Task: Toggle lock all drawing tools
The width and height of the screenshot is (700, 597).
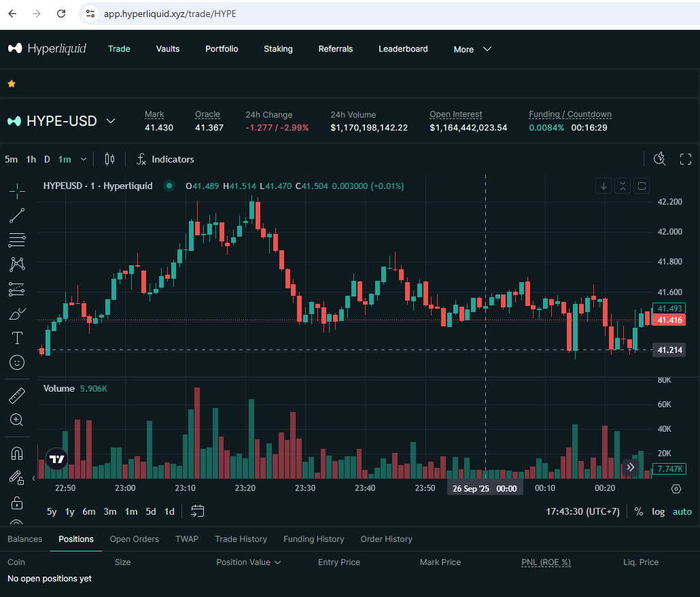Action: (x=17, y=502)
